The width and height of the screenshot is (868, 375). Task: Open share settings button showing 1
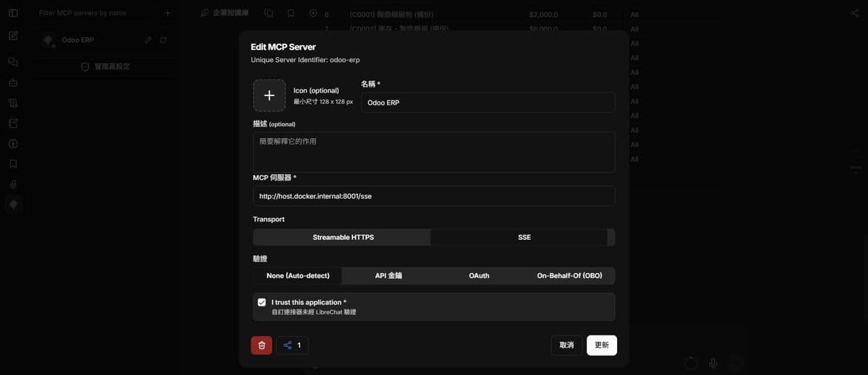coord(292,345)
